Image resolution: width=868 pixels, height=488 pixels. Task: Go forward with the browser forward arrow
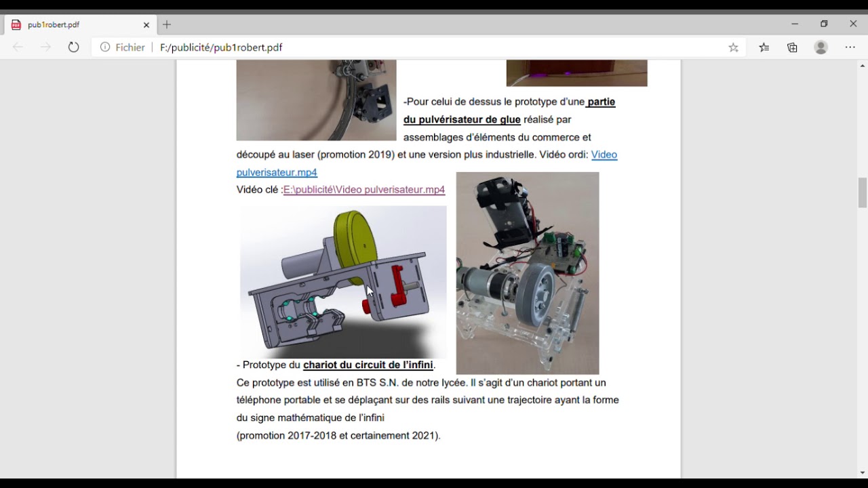[x=45, y=47]
